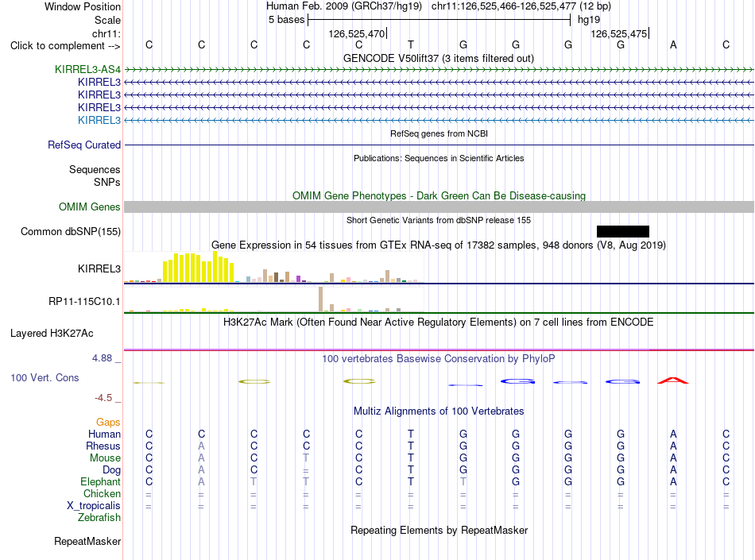Click the 126,525,475 position marker
Screen dimensions: 755x560
[x=619, y=33]
